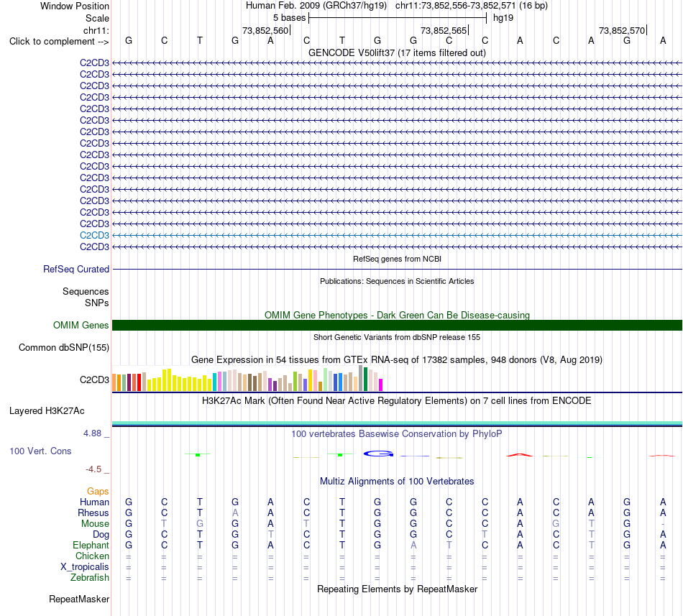683x616 pixels.
Task: Click the 'Click to complement -->' label
Action: click(59, 42)
